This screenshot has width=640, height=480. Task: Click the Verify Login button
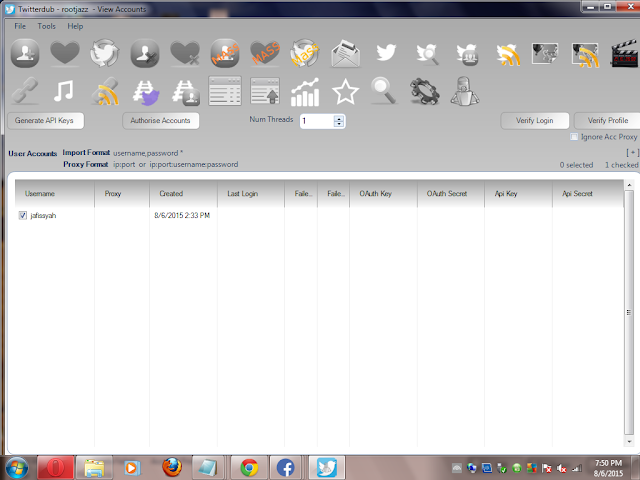tap(535, 120)
